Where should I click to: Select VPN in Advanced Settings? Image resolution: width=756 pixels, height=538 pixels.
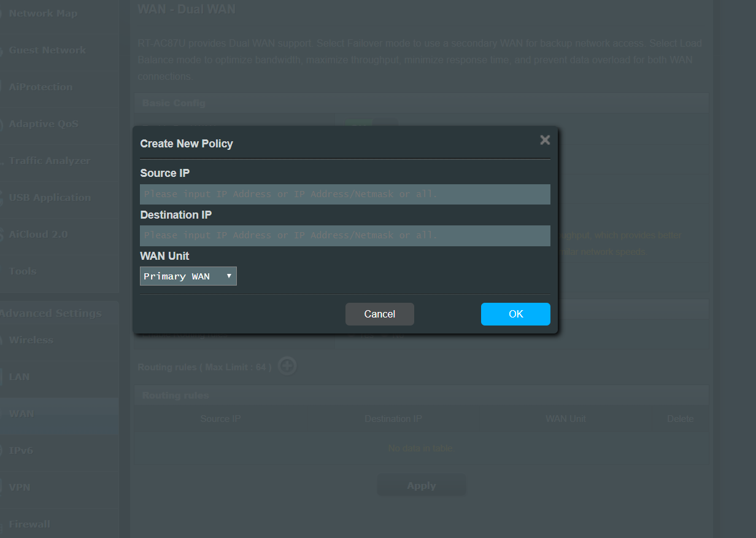(19, 488)
